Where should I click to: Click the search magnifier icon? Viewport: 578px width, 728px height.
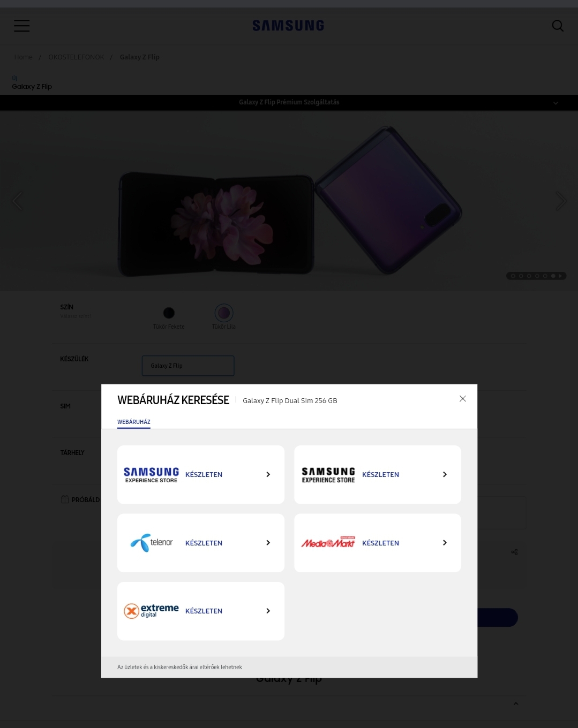pyautogui.click(x=558, y=26)
